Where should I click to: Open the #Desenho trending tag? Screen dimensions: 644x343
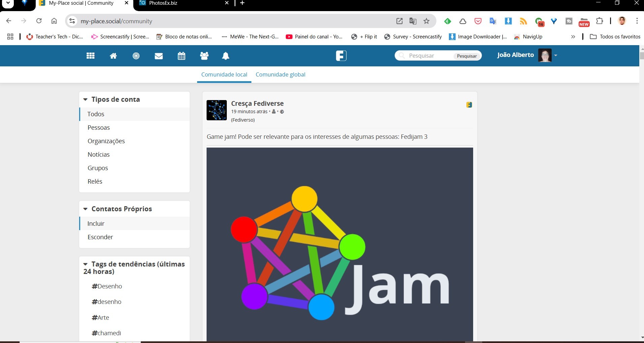point(107,286)
